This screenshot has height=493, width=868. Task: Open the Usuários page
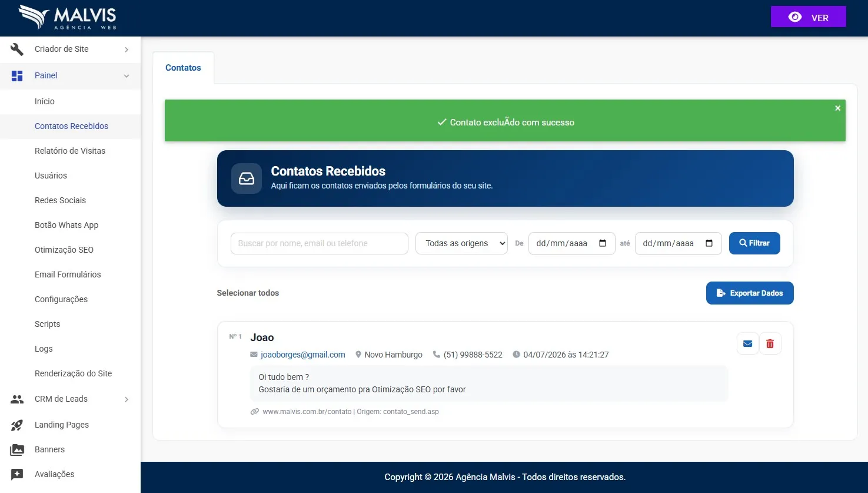click(51, 176)
